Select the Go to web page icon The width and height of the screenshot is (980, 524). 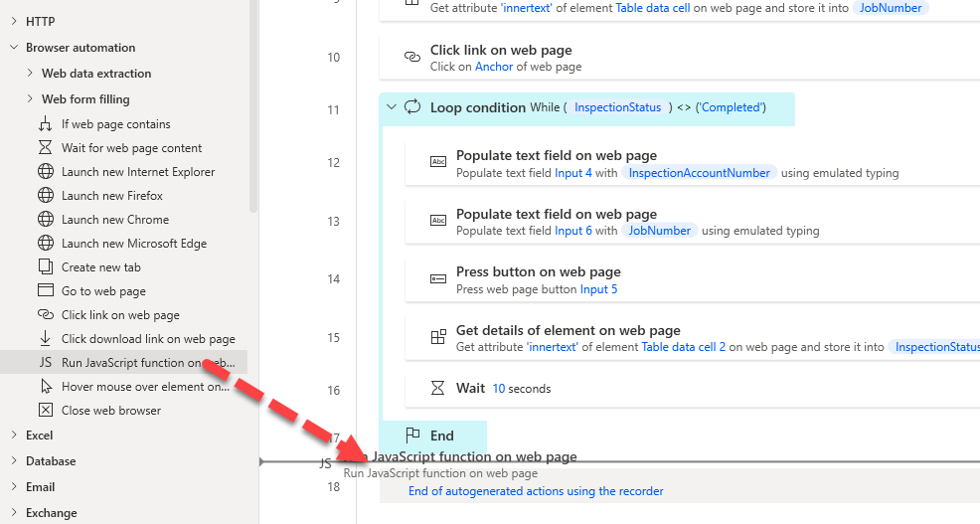tap(45, 291)
